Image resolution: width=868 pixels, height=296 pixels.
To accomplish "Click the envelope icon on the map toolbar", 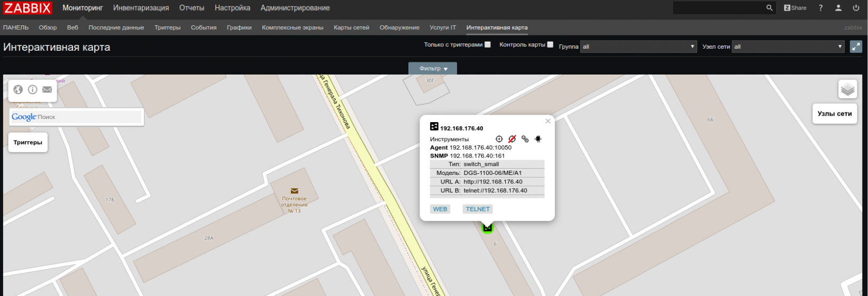I will pos(47,90).
